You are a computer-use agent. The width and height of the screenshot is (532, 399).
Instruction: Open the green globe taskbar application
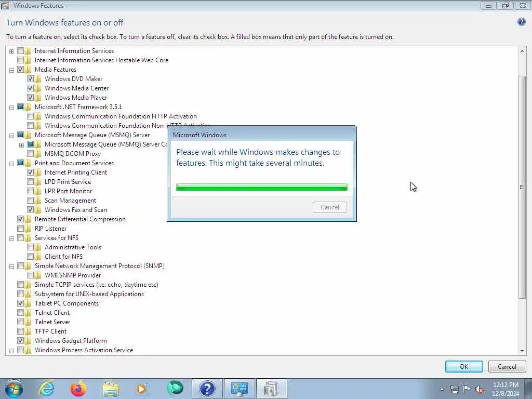pos(175,389)
